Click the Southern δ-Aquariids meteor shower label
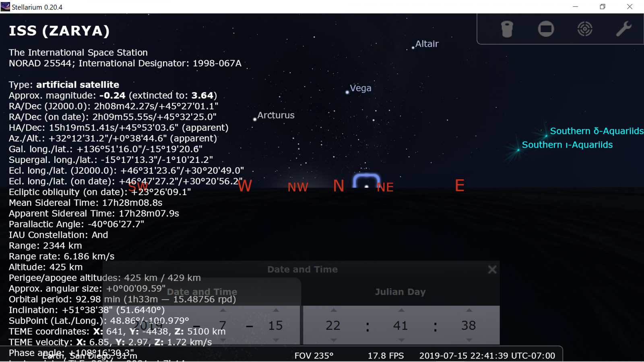The height and width of the screenshot is (362, 644). (597, 131)
